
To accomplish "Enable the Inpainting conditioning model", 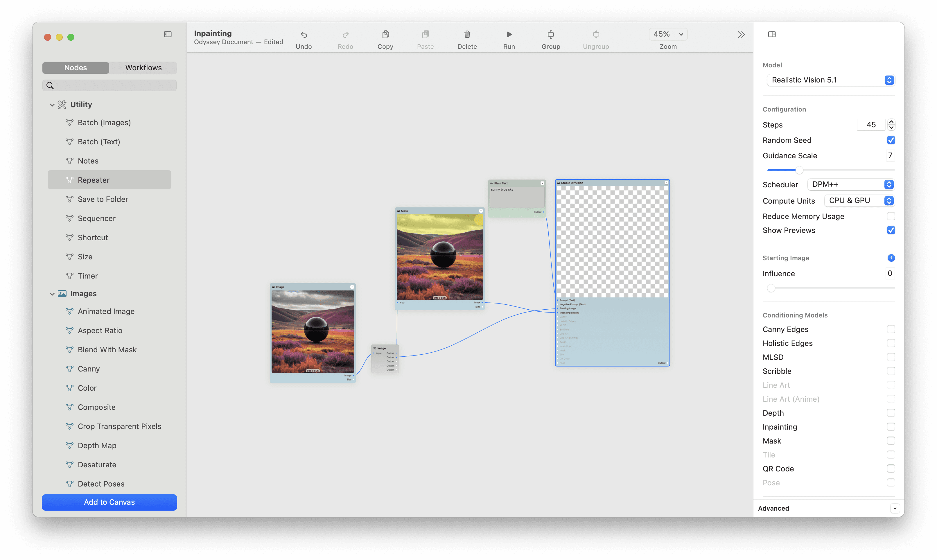I will point(891,427).
